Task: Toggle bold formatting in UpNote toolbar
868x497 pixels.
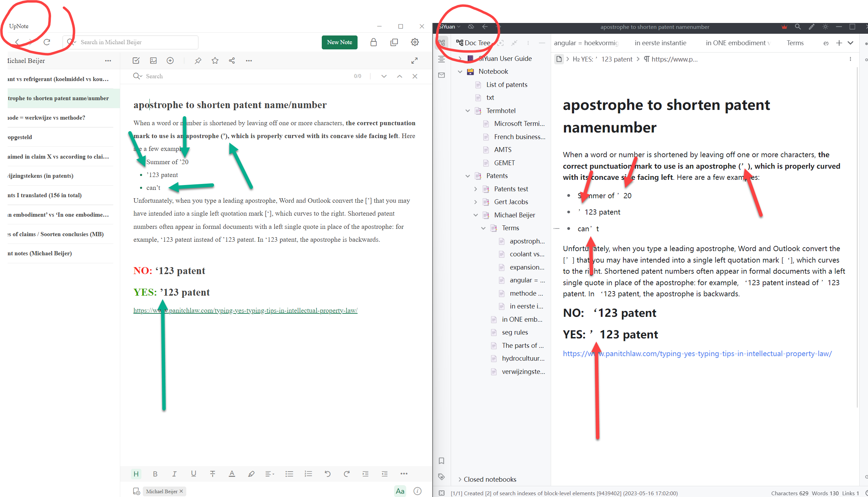Action: pyautogui.click(x=155, y=474)
